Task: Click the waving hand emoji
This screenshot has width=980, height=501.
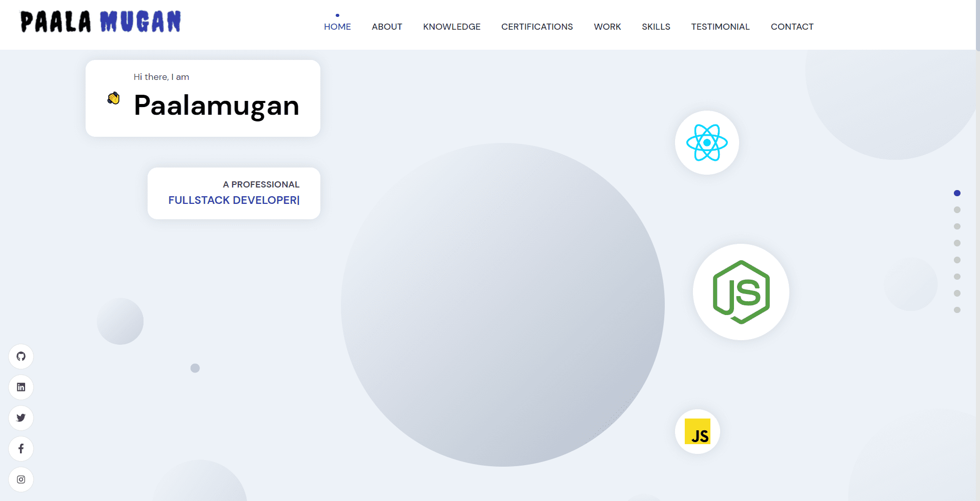Action: [113, 98]
